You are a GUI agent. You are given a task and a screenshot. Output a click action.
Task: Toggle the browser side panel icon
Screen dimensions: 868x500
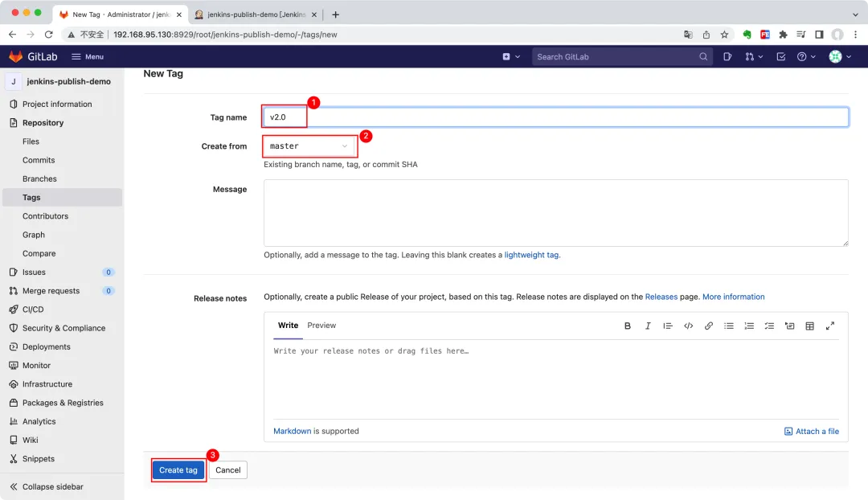click(x=819, y=35)
